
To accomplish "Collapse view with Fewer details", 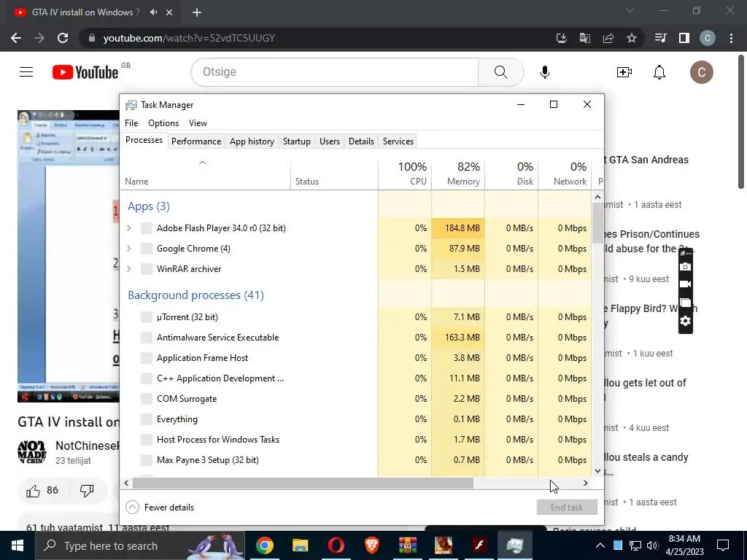I will click(x=160, y=507).
